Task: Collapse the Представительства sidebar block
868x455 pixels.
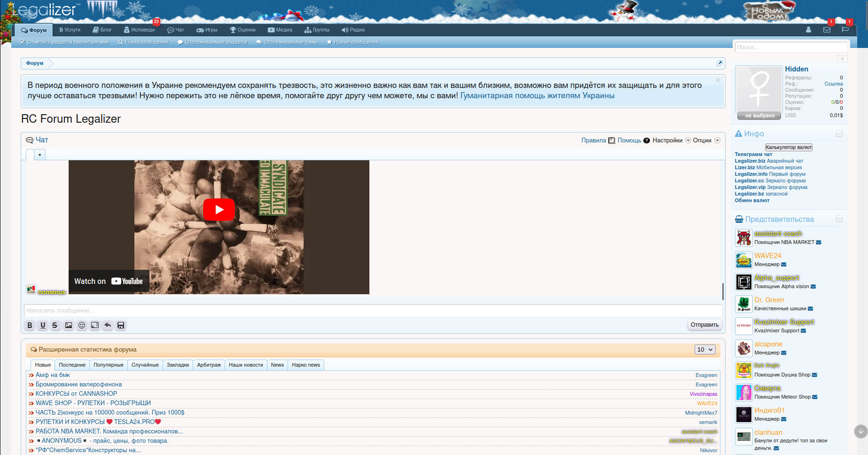Action: pyautogui.click(x=839, y=219)
